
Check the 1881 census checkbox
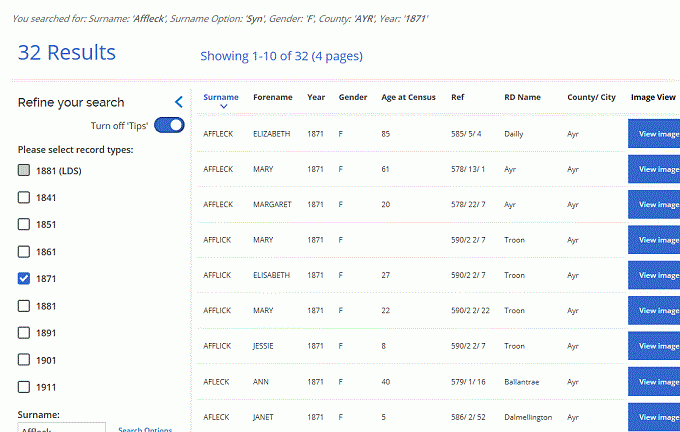(24, 306)
